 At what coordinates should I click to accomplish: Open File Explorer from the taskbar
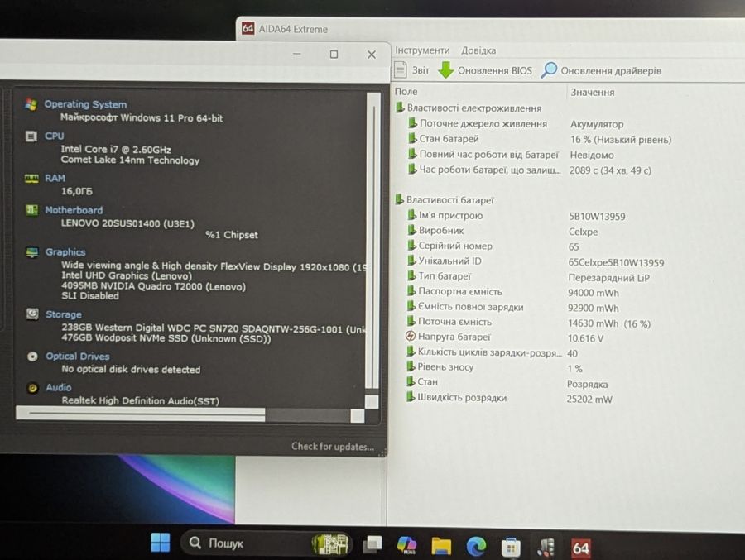pyautogui.click(x=441, y=546)
